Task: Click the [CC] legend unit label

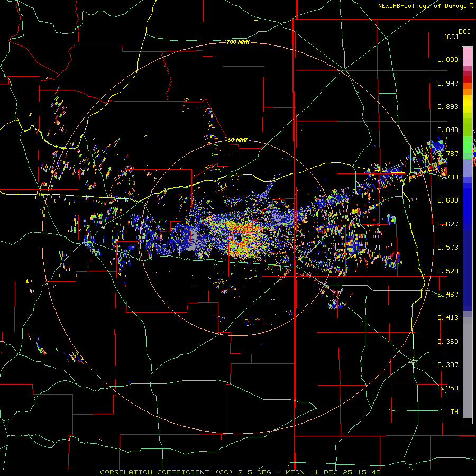Action: coord(452,36)
